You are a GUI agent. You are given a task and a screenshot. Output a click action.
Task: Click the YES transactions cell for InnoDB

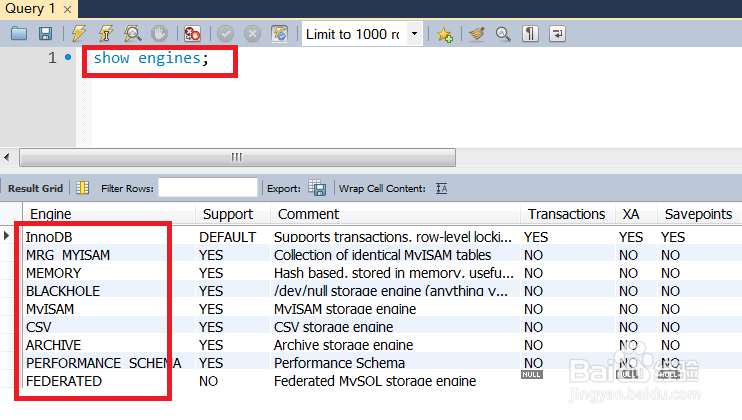pos(568,237)
